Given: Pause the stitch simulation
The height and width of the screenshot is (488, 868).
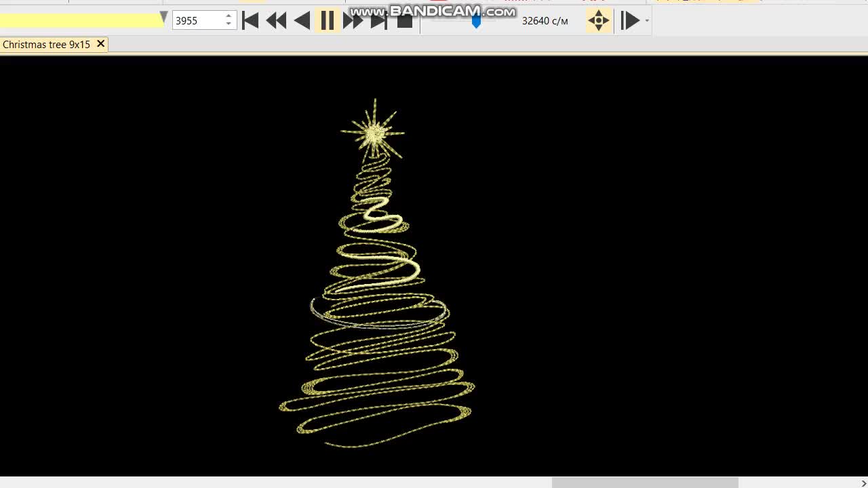Looking at the screenshot, I should (x=328, y=20).
